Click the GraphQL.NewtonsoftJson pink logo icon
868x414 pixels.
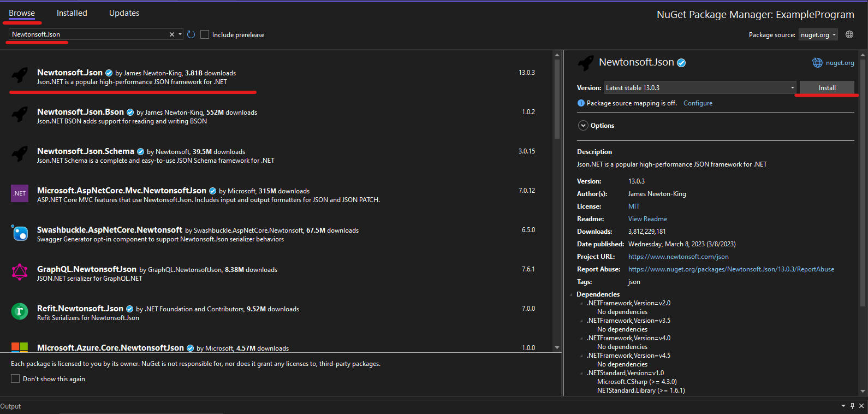(x=20, y=272)
